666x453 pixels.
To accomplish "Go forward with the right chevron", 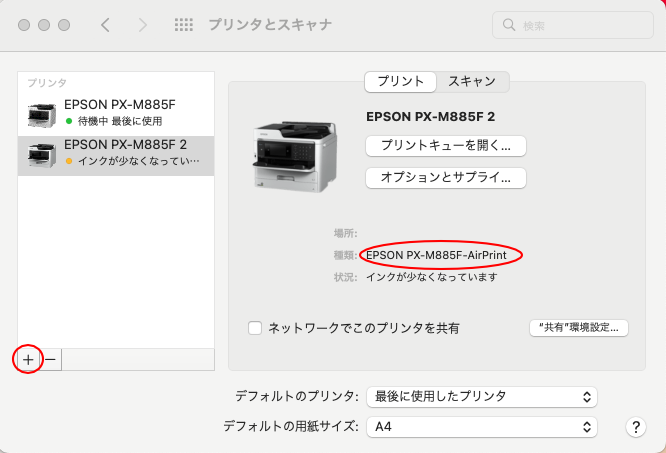I will pyautogui.click(x=143, y=25).
